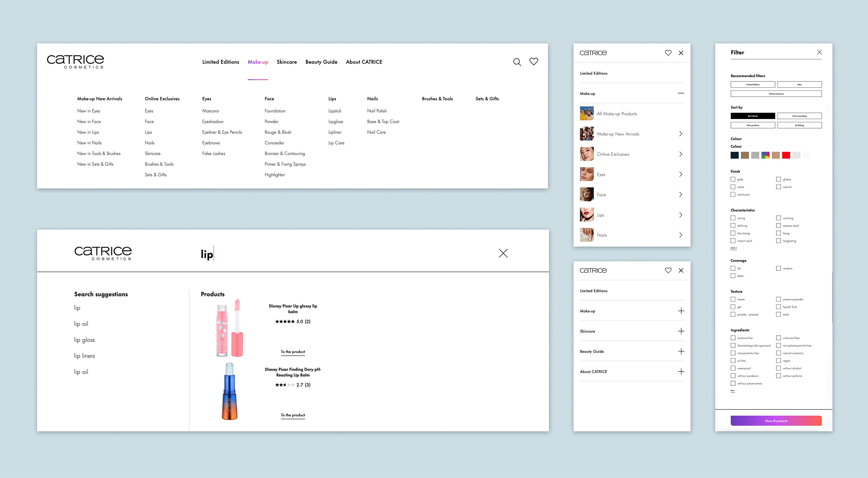Viewport: 868px width, 478px height.
Task: Click the Show 18 products button
Action: [776, 421]
